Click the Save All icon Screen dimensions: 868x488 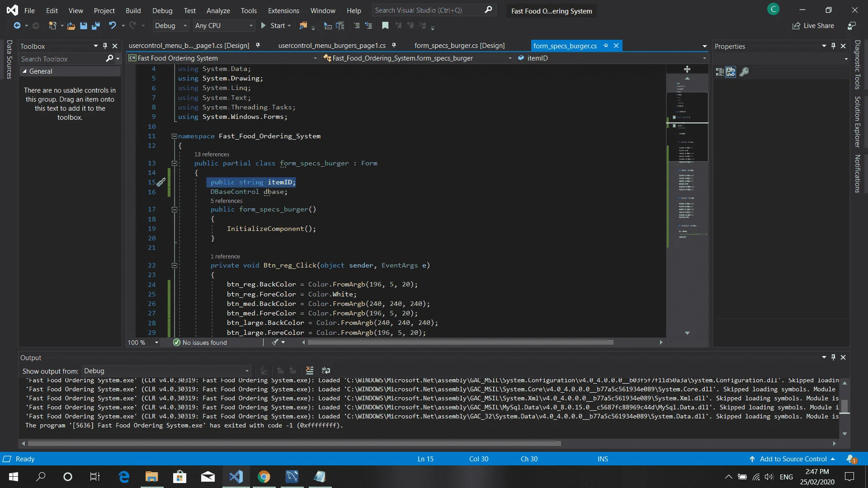click(x=95, y=26)
